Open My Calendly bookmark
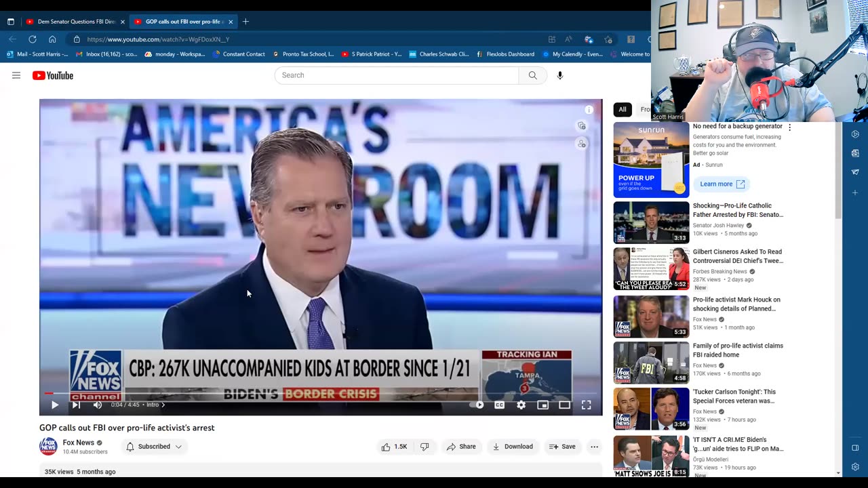This screenshot has height=488, width=868. 572,54
